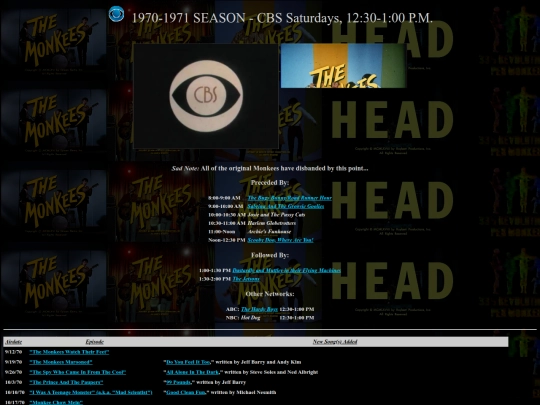
Task: Follow The Hardy Boys ABC link
Action: [259, 309]
